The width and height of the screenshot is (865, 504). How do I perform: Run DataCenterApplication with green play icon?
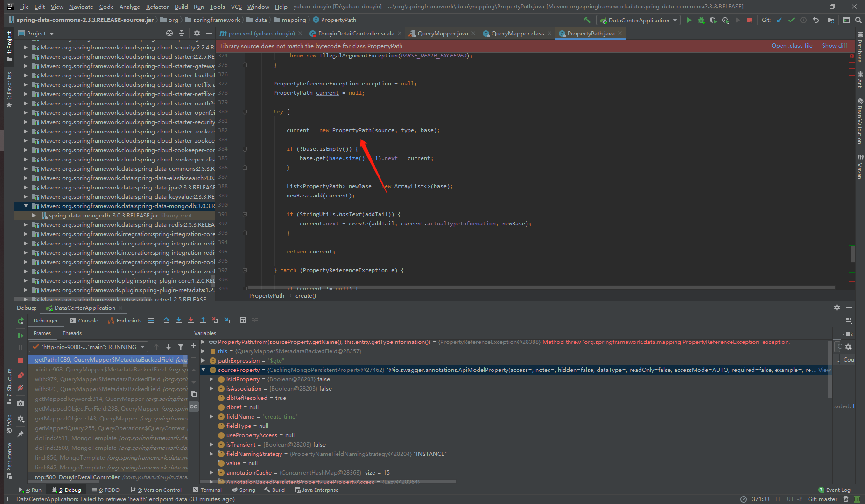coord(689,20)
